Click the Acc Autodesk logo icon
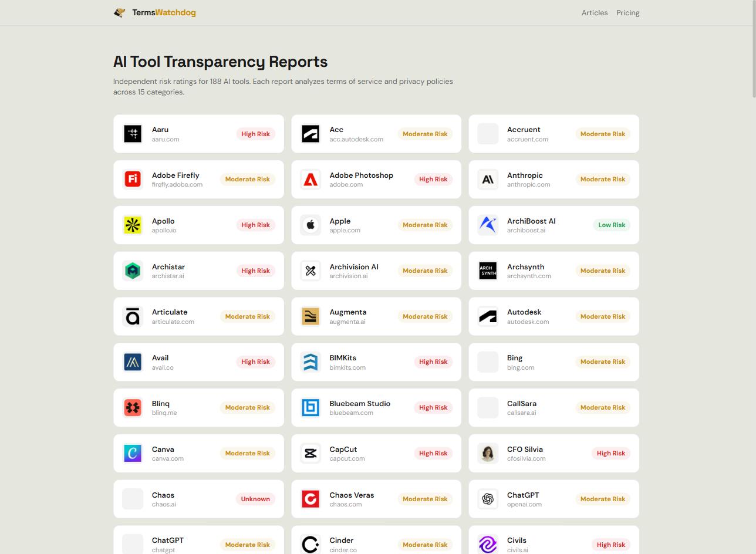The image size is (756, 554). 310,134
